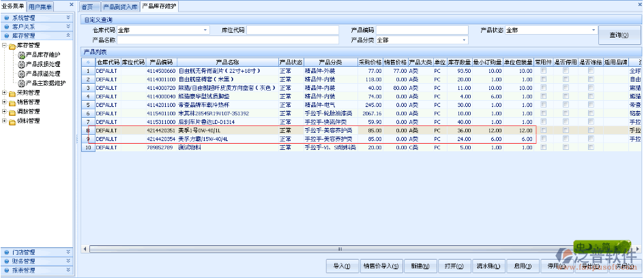Image resolution: width=644 pixels, height=278 pixels.
Task: Switch to the 用户菜单 tab
Action: tap(42, 6)
